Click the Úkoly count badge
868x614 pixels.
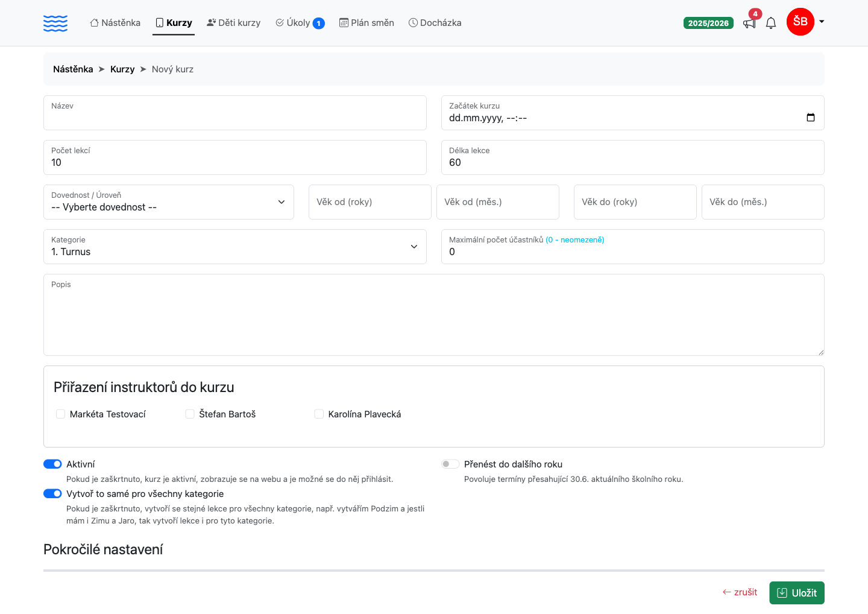coord(318,24)
